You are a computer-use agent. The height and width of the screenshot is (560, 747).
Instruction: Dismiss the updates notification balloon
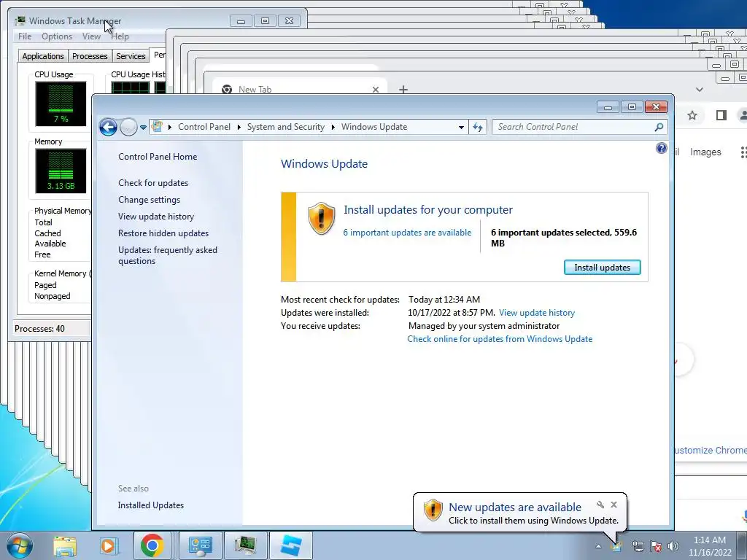point(614,505)
